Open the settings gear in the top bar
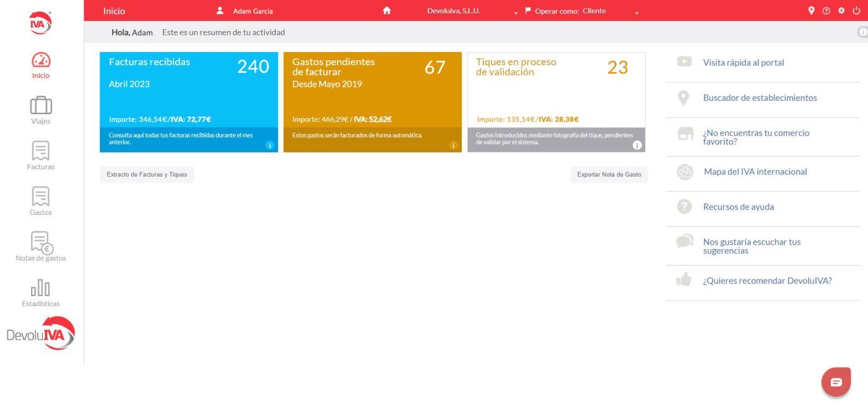 [841, 11]
